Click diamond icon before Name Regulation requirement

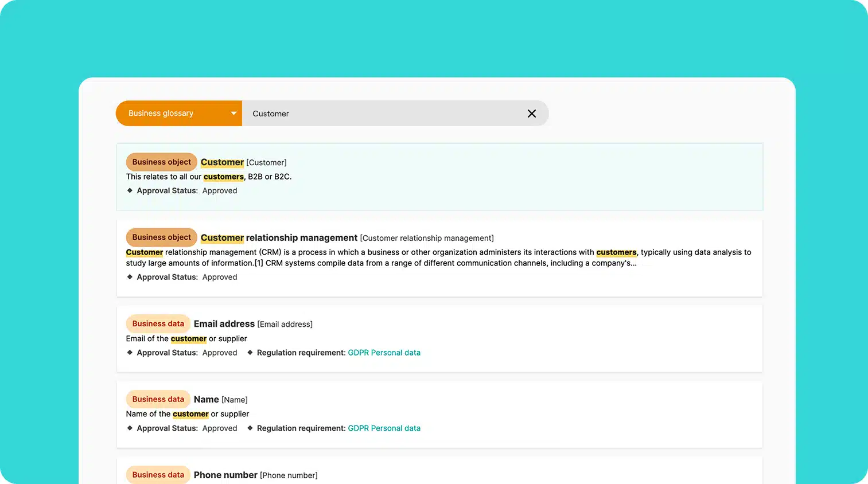point(250,428)
